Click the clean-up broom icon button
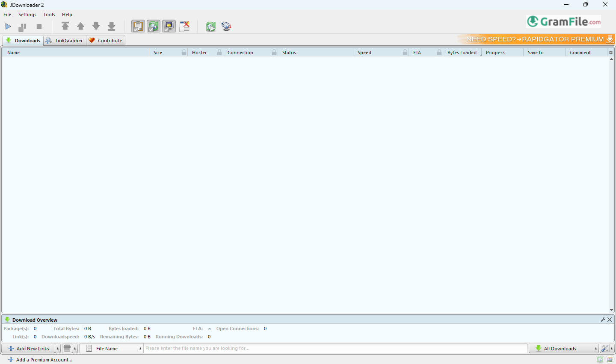 point(67,349)
